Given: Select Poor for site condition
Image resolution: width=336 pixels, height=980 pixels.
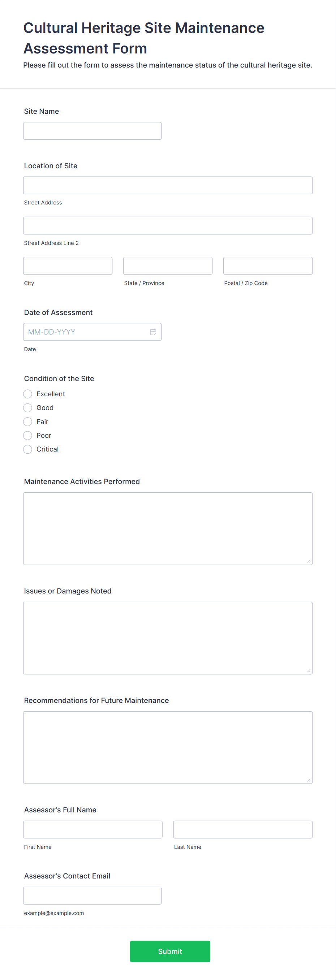Looking at the screenshot, I should 28,435.
